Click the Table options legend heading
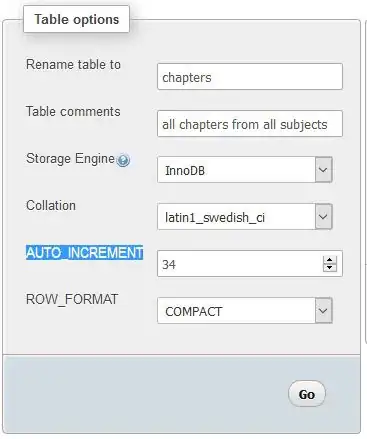Image resolution: width=367 pixels, height=439 pixels. (x=76, y=19)
